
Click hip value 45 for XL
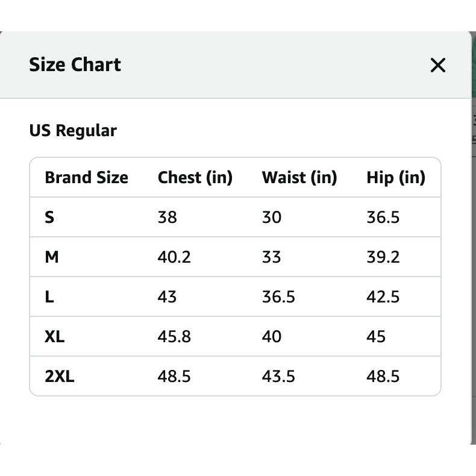pyautogui.click(x=376, y=337)
